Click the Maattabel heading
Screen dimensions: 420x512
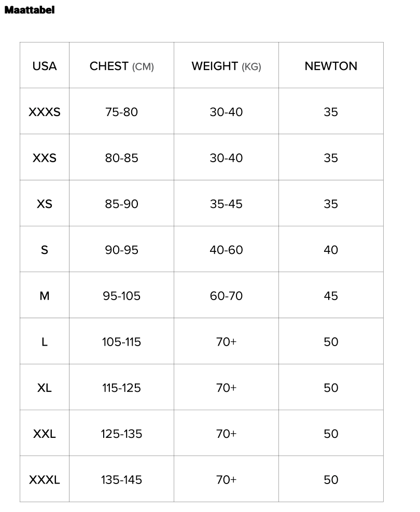coord(29,10)
